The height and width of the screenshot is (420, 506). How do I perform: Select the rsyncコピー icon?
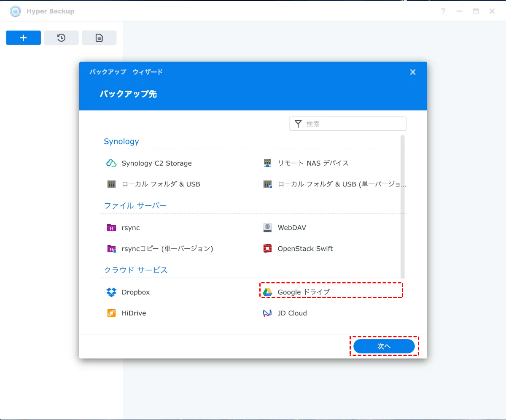111,249
